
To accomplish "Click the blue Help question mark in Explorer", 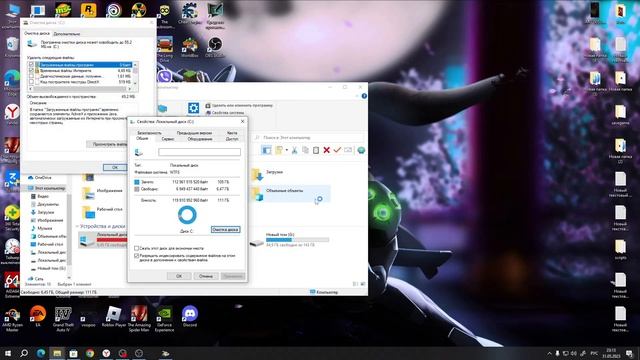I will 364,96.
